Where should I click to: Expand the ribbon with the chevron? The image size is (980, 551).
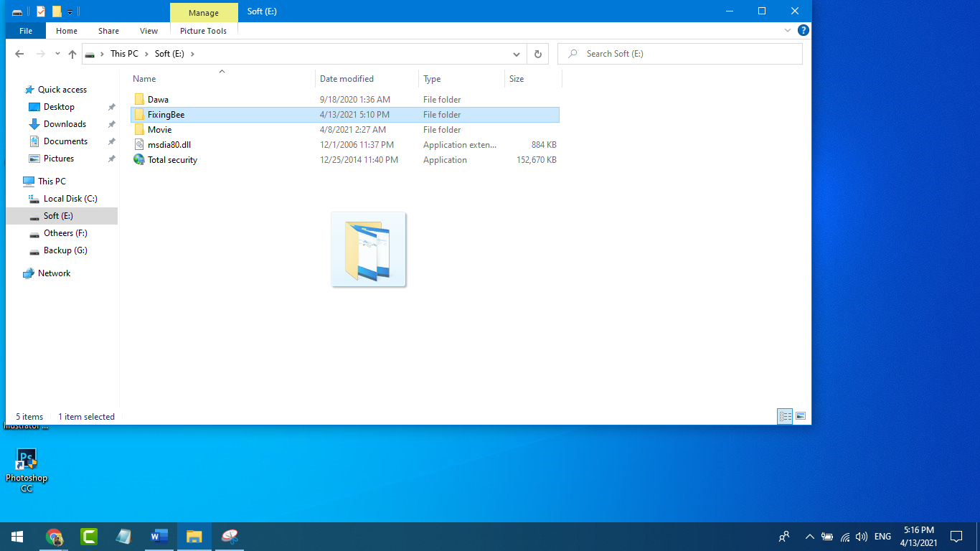pyautogui.click(x=788, y=31)
